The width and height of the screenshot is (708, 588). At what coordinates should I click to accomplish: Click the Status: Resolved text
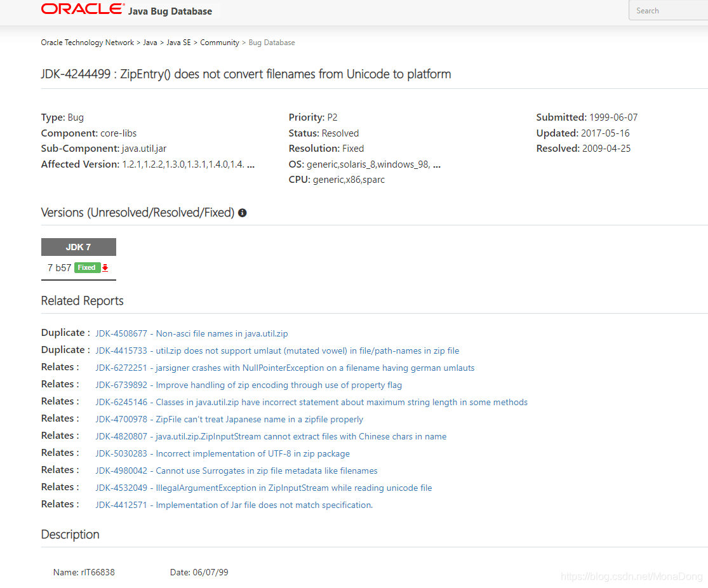click(324, 133)
